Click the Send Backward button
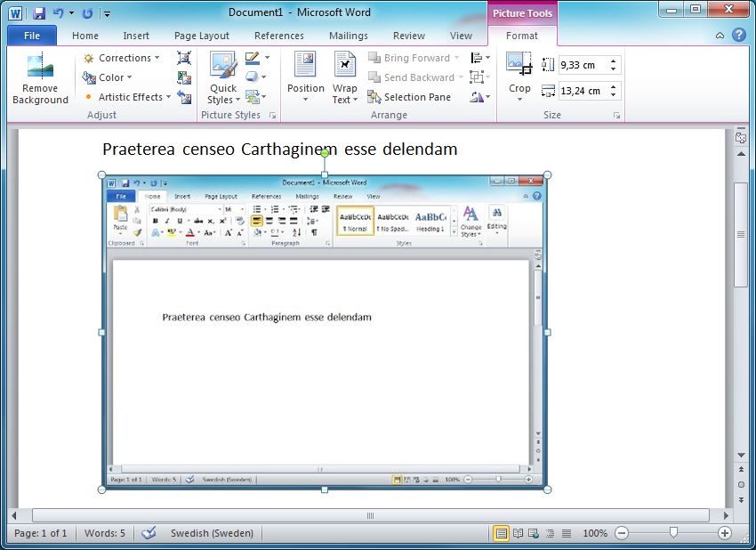 (411, 77)
